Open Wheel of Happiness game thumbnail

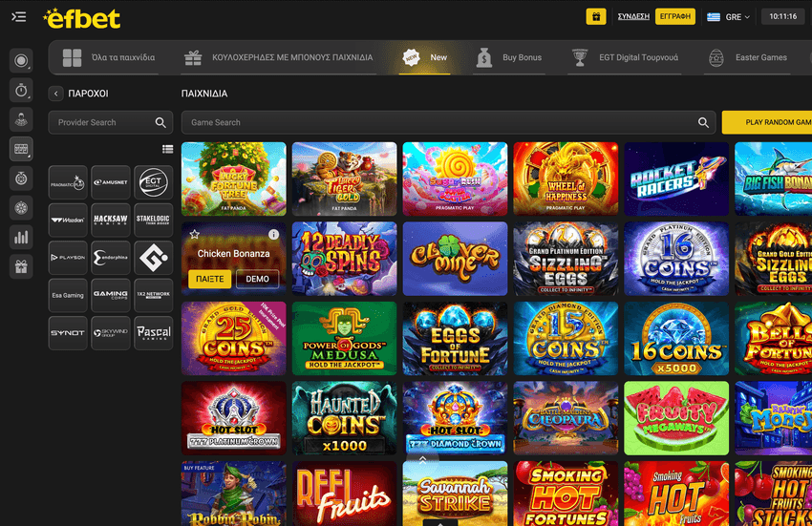(x=566, y=179)
